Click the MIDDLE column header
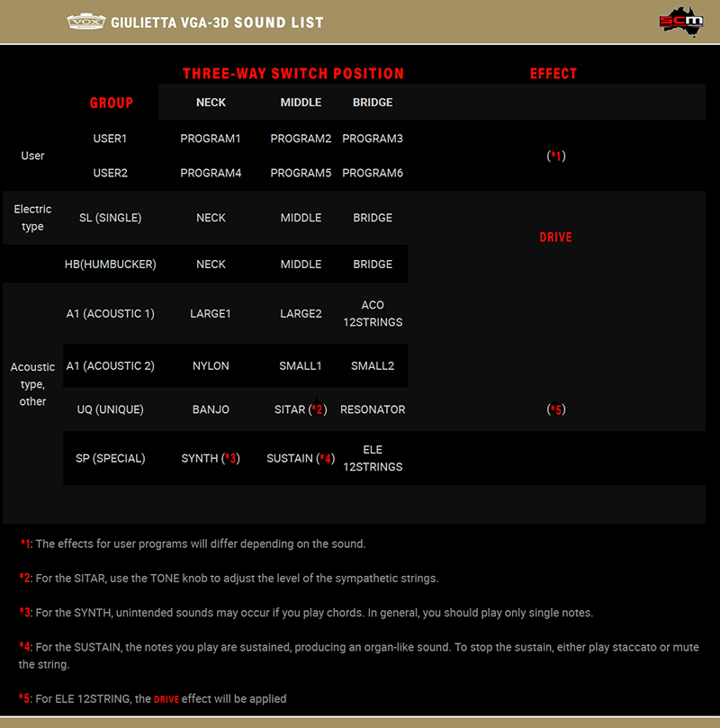Image resolution: width=720 pixels, height=728 pixels. (301, 103)
